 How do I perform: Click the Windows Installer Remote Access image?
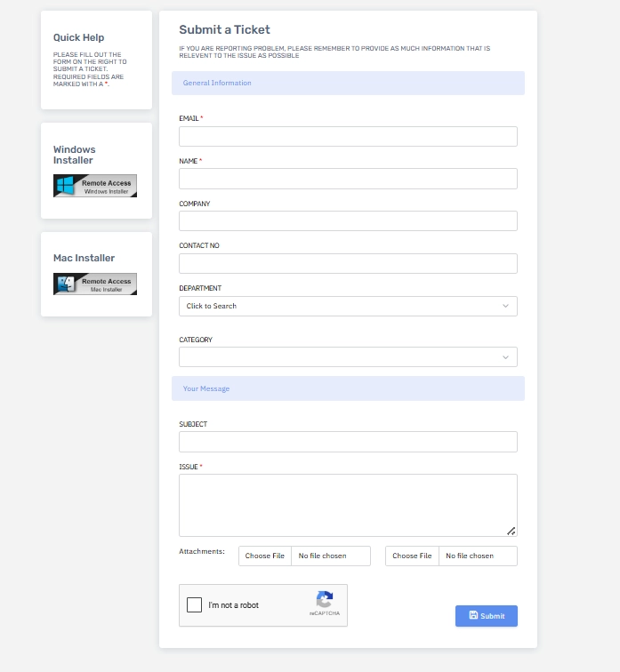pyautogui.click(x=95, y=186)
